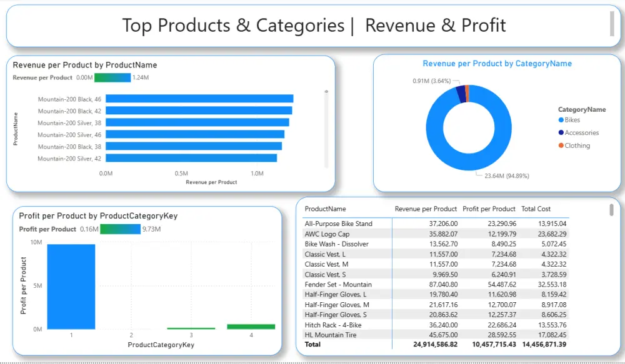Click the Revenue per Product by CategoryName title
This screenshot has height=364, width=625.
497,64
